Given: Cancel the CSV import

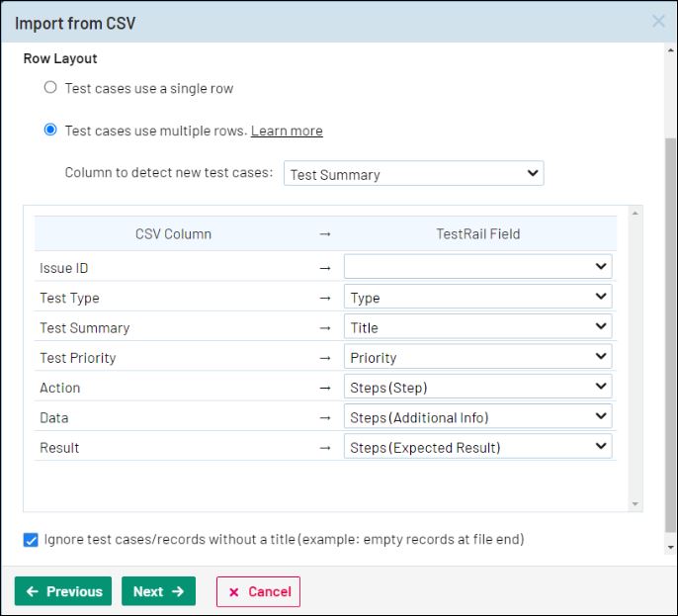Looking at the screenshot, I should point(258,591).
